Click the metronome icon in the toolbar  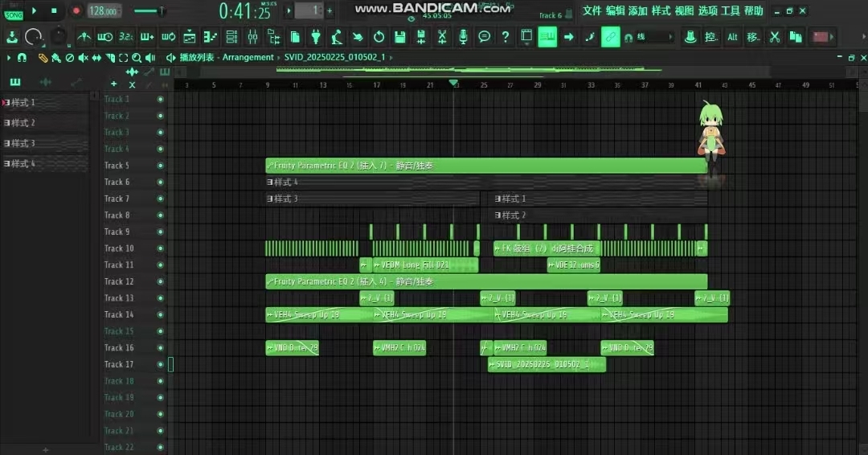pyautogui.click(x=84, y=37)
